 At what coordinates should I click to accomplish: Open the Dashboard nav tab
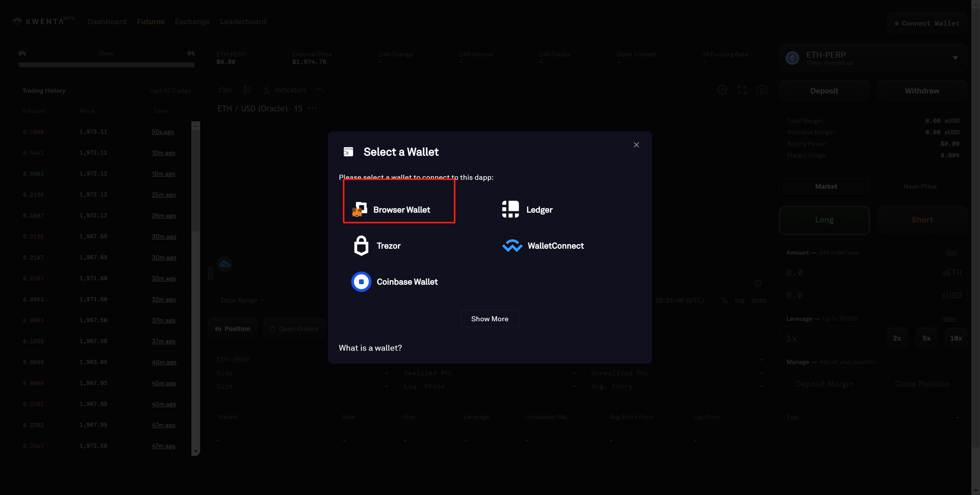107,22
